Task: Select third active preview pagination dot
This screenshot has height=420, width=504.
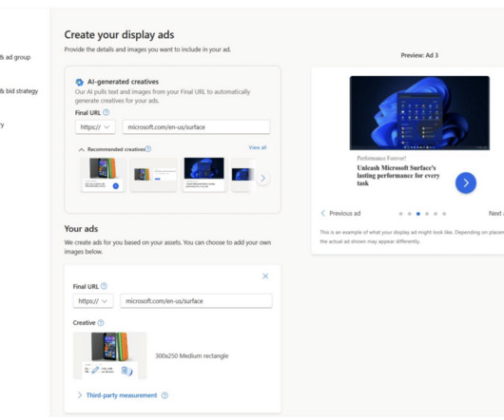Action: click(x=418, y=214)
